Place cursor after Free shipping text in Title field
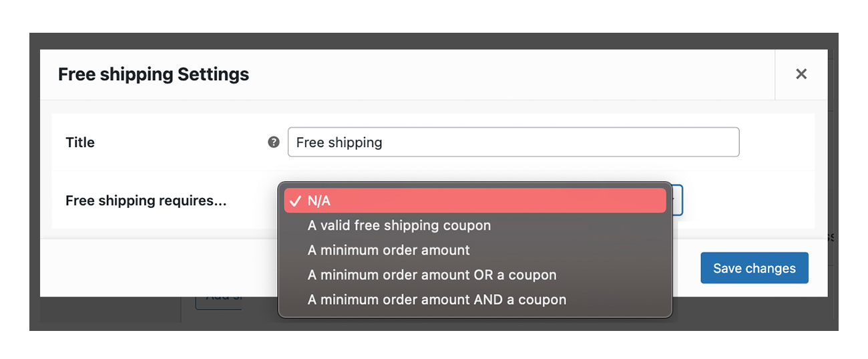The width and height of the screenshot is (868, 359). point(384,142)
